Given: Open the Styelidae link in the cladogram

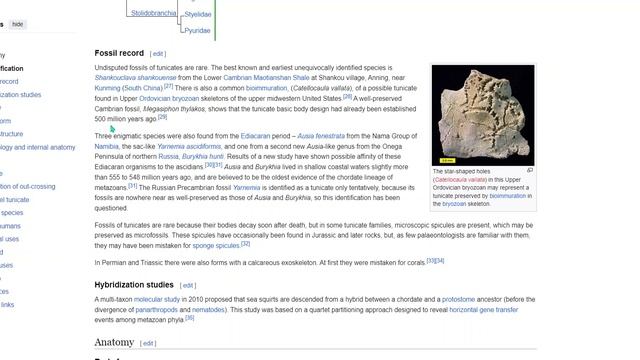Looking at the screenshot, I should [198, 14].
